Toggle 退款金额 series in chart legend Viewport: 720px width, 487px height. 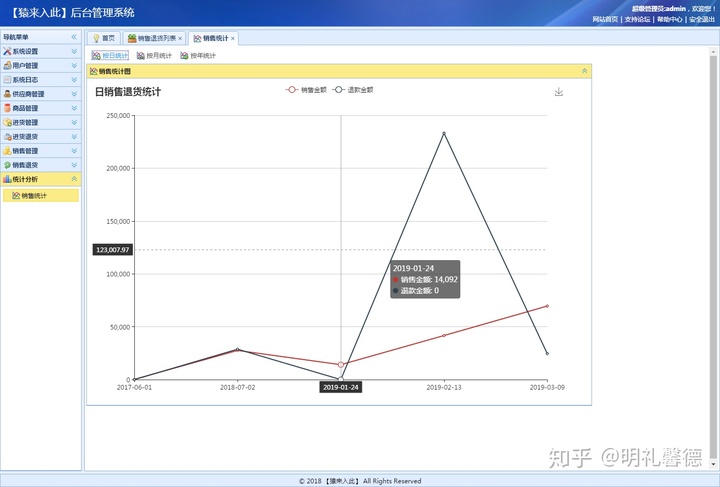(x=353, y=90)
